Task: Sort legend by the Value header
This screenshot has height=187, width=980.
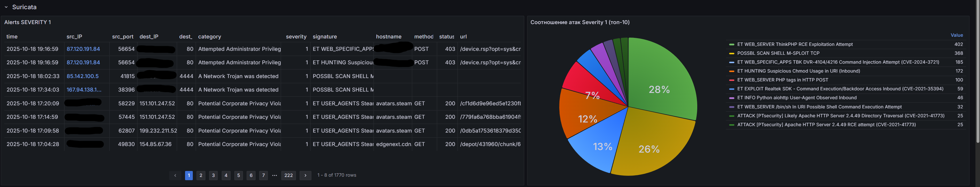Action: [x=957, y=35]
